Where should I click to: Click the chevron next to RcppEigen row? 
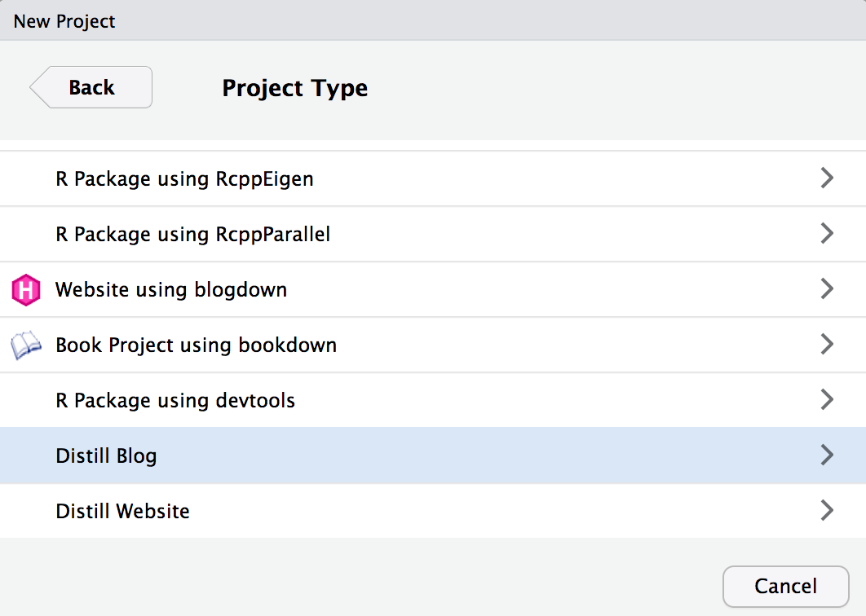pos(827,178)
